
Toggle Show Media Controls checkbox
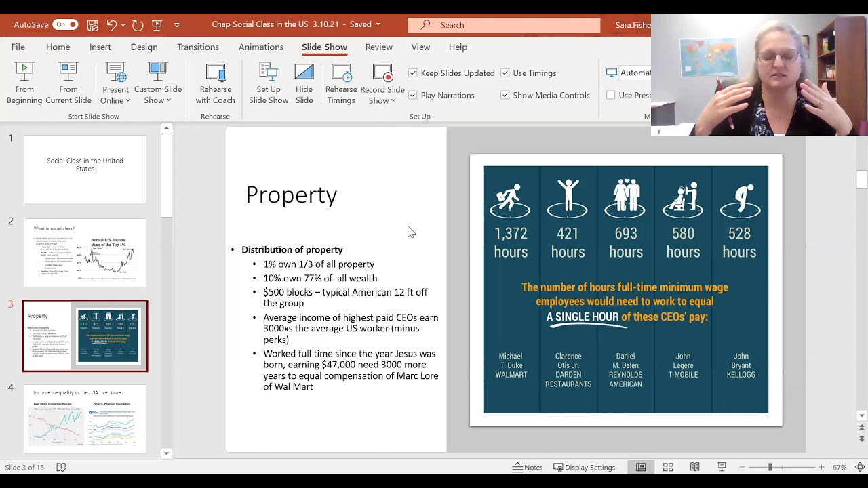tap(505, 95)
